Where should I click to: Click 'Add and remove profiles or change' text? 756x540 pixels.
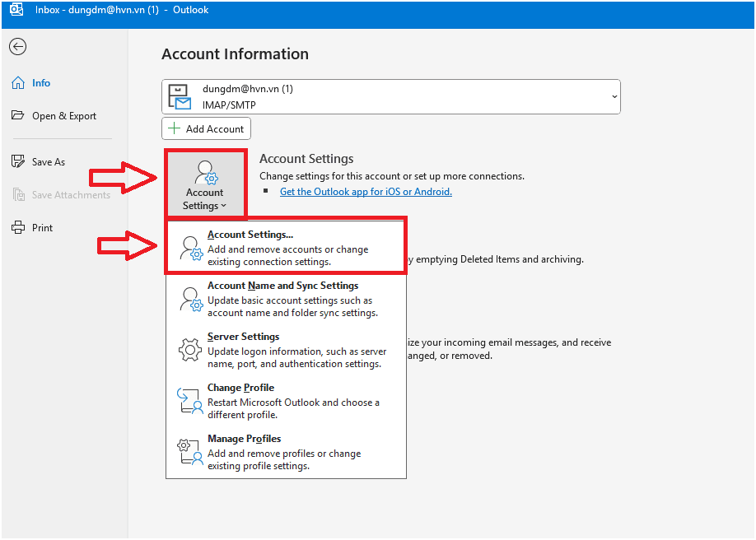click(284, 454)
